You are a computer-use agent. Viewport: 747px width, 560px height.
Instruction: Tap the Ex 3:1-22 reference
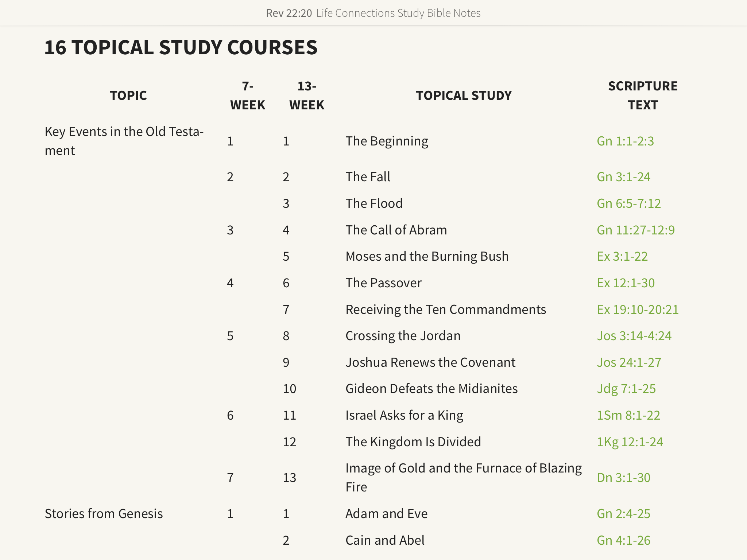click(622, 256)
